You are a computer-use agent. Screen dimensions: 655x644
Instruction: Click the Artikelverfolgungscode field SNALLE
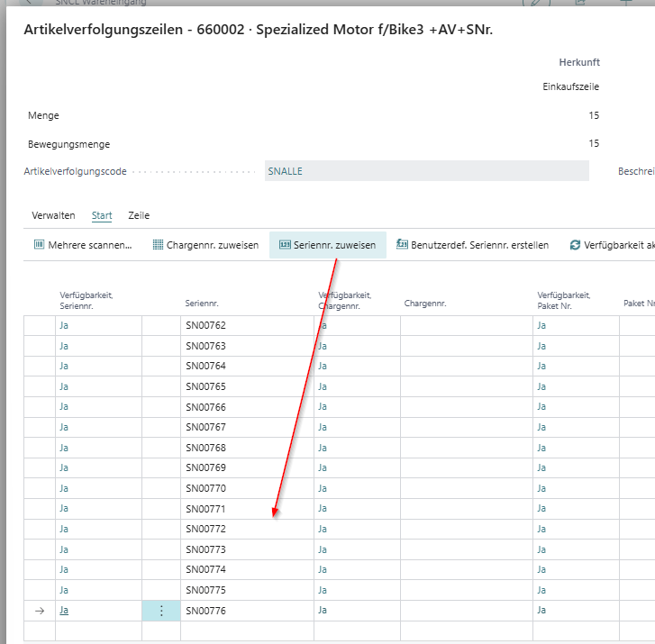[x=426, y=171]
